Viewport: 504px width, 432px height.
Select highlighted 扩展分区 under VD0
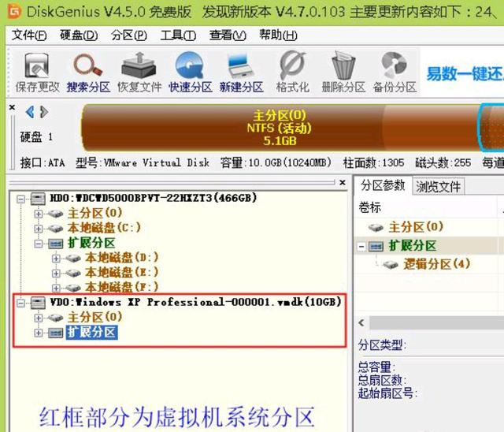point(91,333)
